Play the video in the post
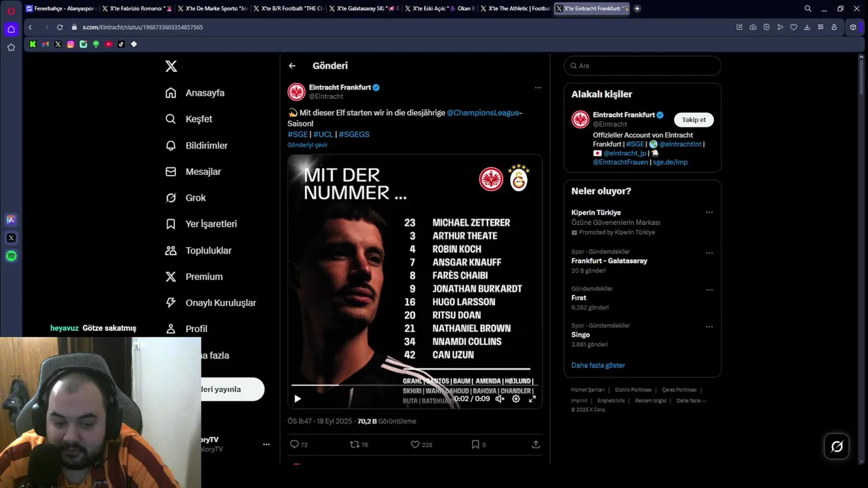The height and width of the screenshot is (488, 868). [x=297, y=399]
